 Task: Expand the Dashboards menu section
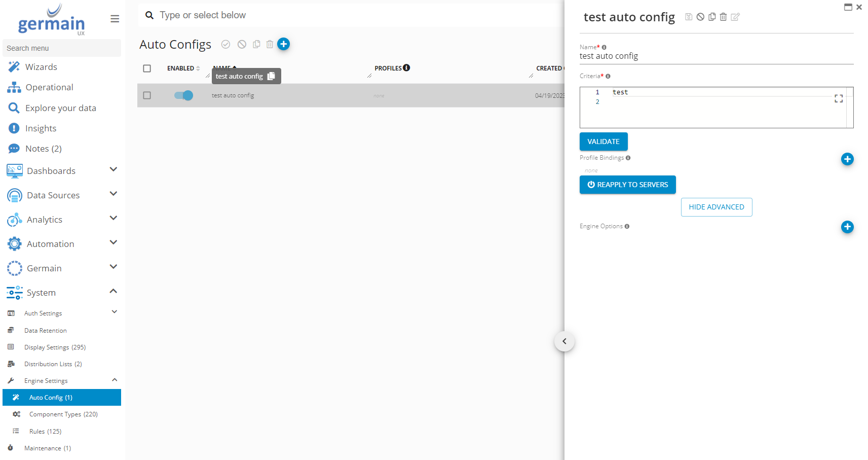tap(114, 169)
